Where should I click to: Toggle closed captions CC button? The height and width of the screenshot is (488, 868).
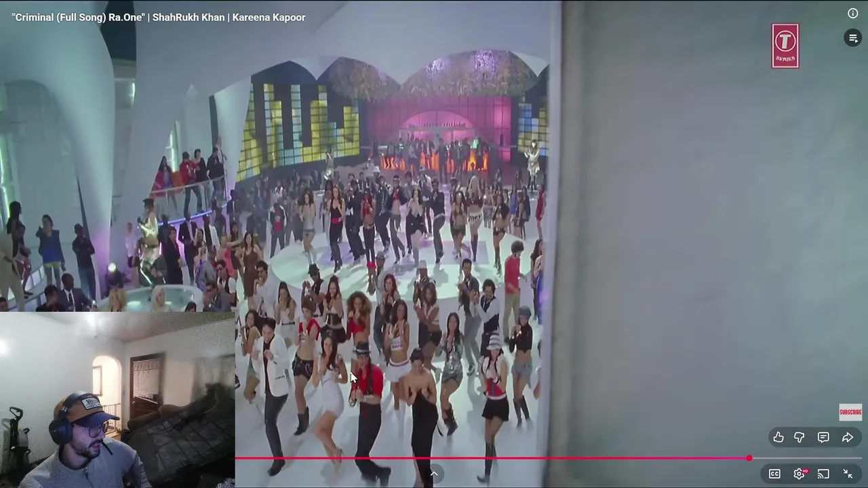tap(774, 474)
